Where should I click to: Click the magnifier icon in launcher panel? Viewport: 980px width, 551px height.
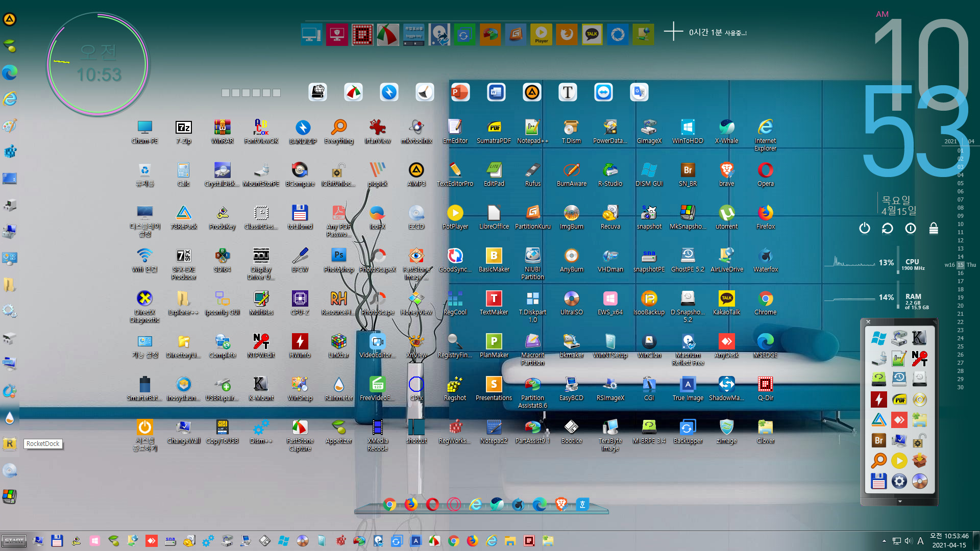[878, 461]
